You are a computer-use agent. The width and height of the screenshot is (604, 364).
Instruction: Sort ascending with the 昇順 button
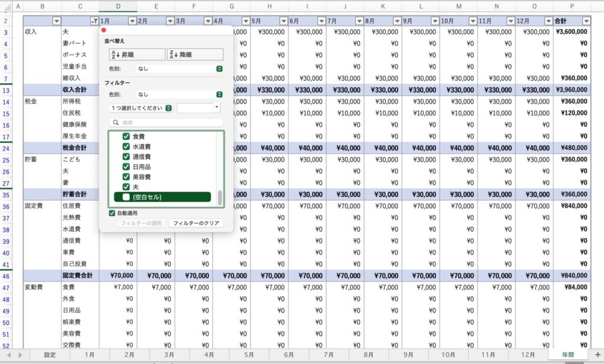coord(137,54)
